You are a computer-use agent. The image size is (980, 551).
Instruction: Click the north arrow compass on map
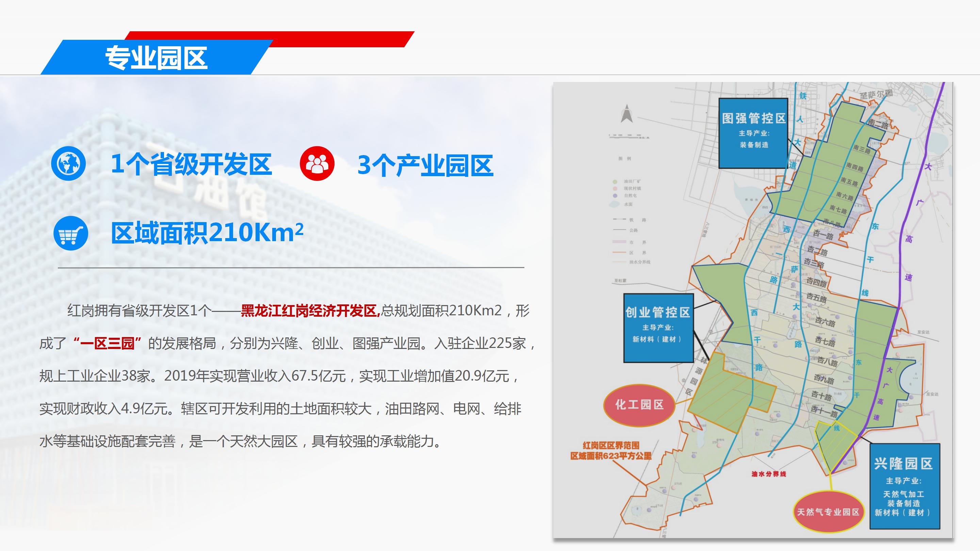[626, 114]
